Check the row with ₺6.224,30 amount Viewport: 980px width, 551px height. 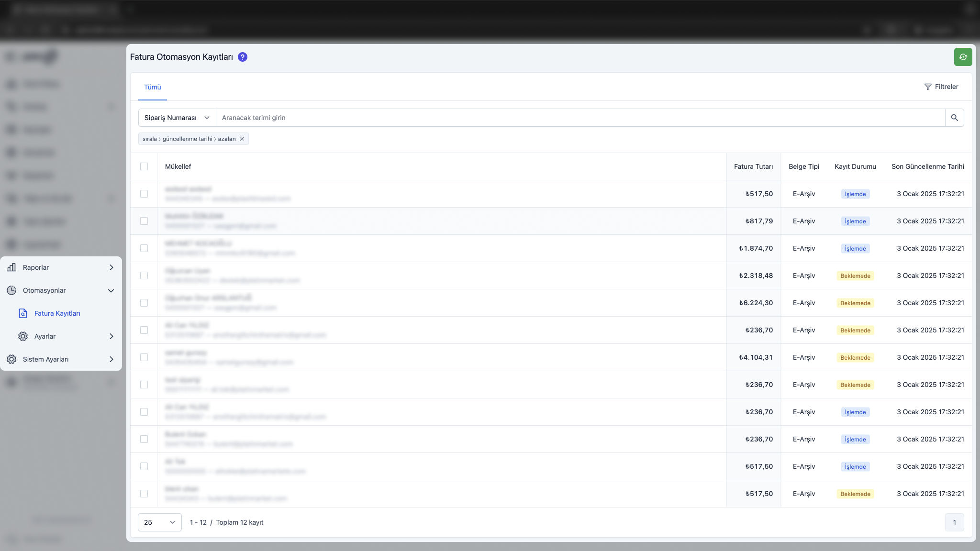coord(144,303)
